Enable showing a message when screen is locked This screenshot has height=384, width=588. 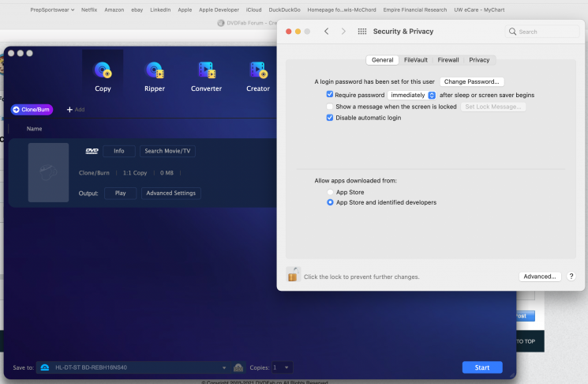tap(330, 106)
